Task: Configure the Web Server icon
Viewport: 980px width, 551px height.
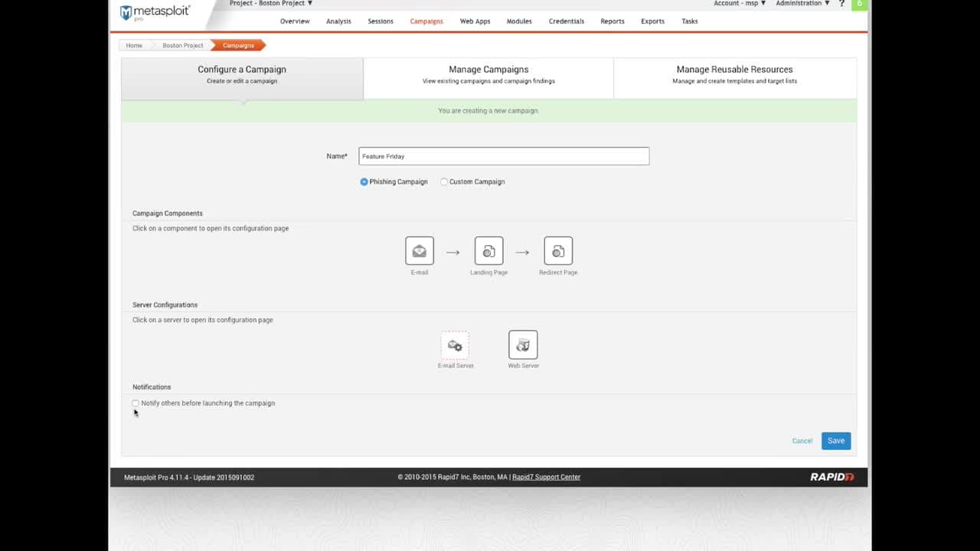Action: 523,345
